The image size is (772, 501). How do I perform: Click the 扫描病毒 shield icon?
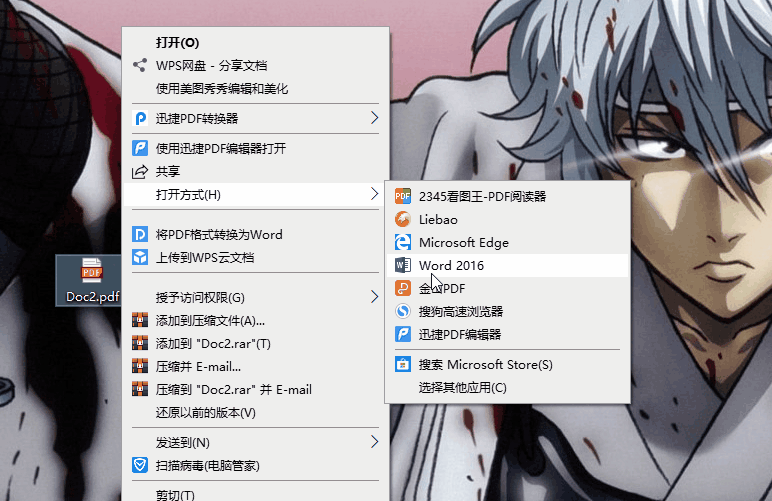click(x=140, y=465)
